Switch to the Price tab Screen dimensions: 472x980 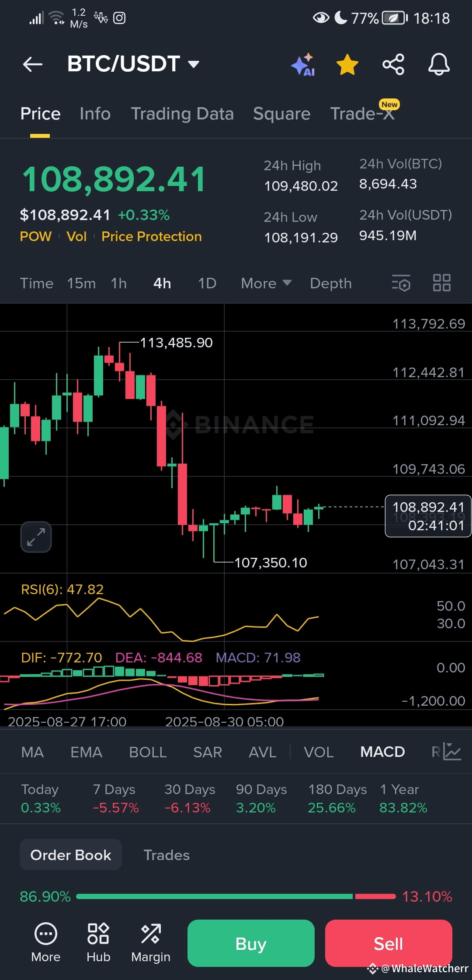[x=40, y=114]
